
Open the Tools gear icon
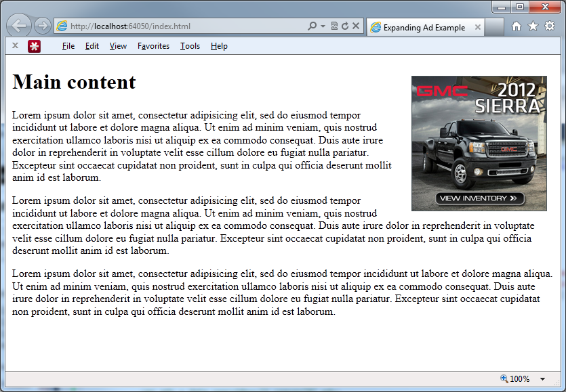(x=550, y=26)
